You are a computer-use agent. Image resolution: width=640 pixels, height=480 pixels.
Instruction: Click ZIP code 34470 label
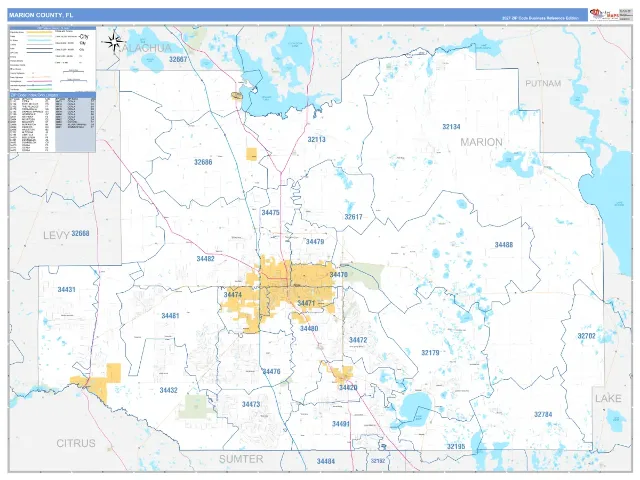click(x=338, y=275)
